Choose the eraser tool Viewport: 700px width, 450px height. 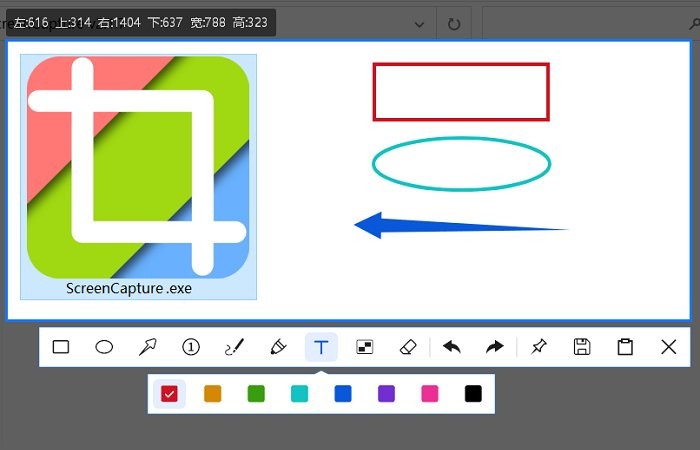(407, 347)
